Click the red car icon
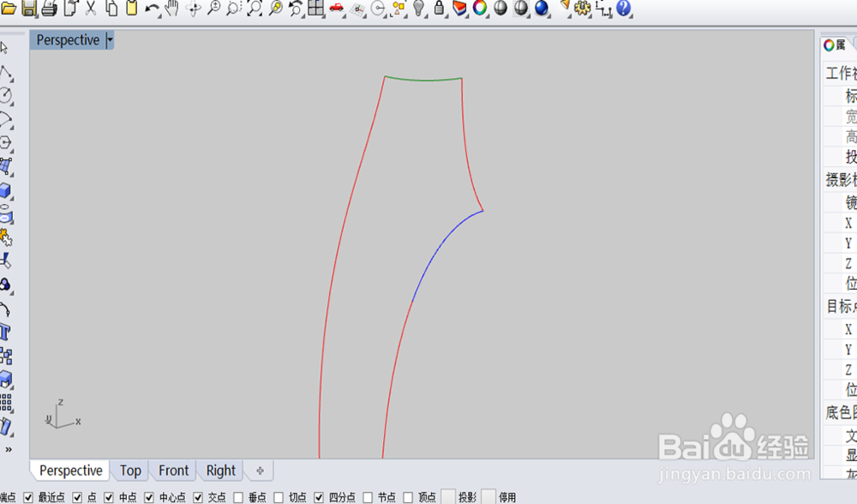The height and width of the screenshot is (504, 857). coord(336,8)
